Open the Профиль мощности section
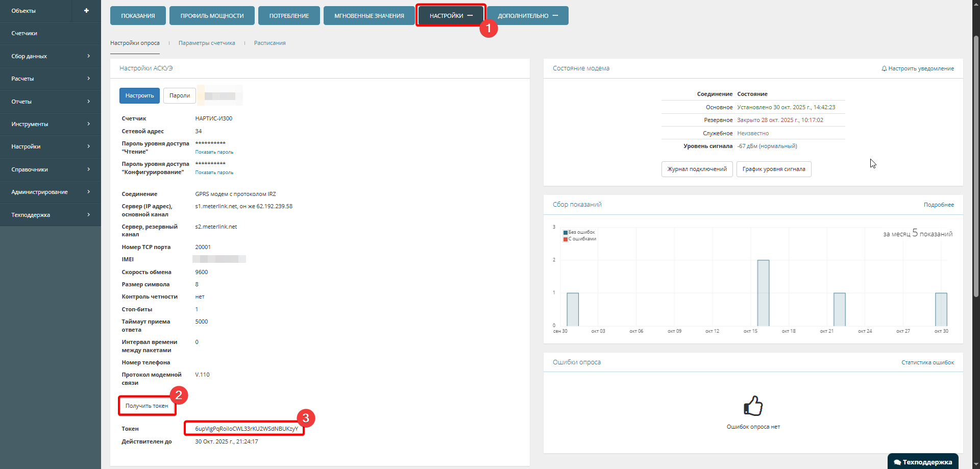 point(212,16)
